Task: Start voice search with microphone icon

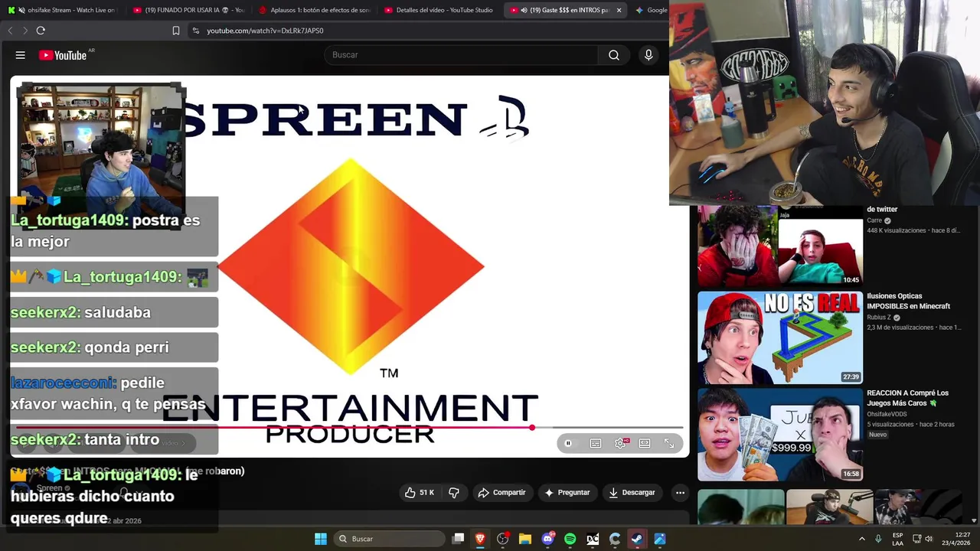Action: click(x=648, y=55)
